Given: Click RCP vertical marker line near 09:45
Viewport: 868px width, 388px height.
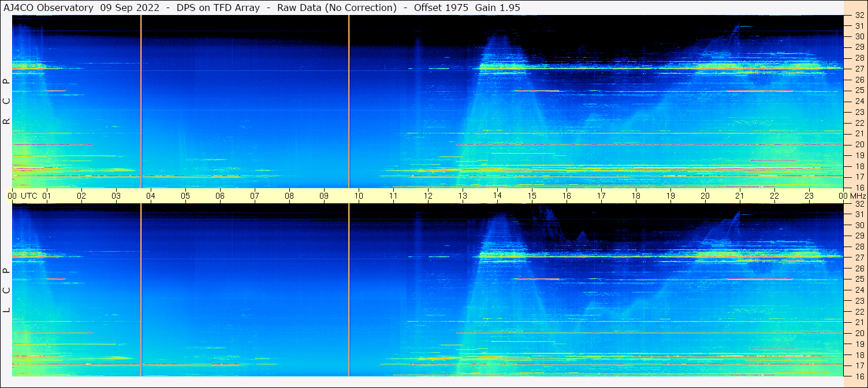Looking at the screenshot, I should pyautogui.click(x=349, y=101).
